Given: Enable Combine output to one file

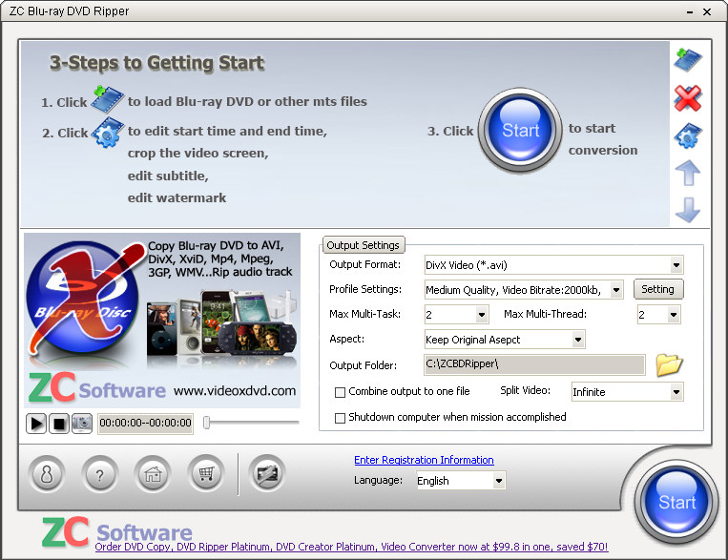Looking at the screenshot, I should pyautogui.click(x=340, y=392).
